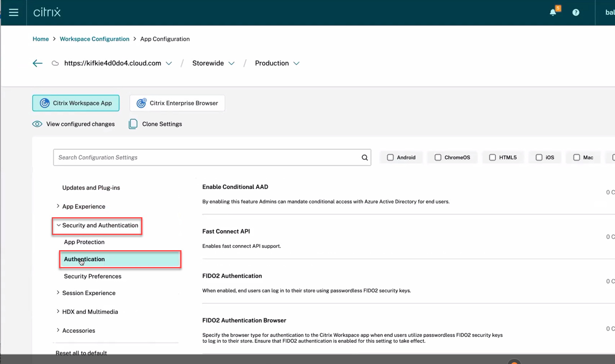Open the Workspace Configuration breadcrumb link
This screenshot has height=364, width=615.
[x=94, y=39]
